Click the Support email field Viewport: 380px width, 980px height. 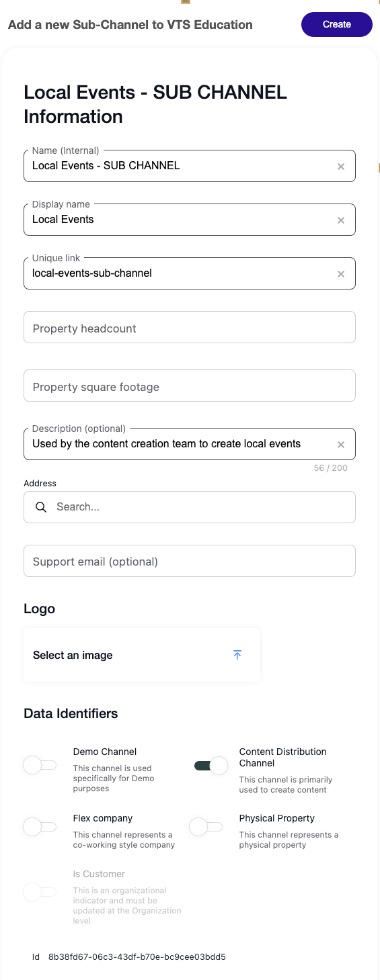pos(190,561)
